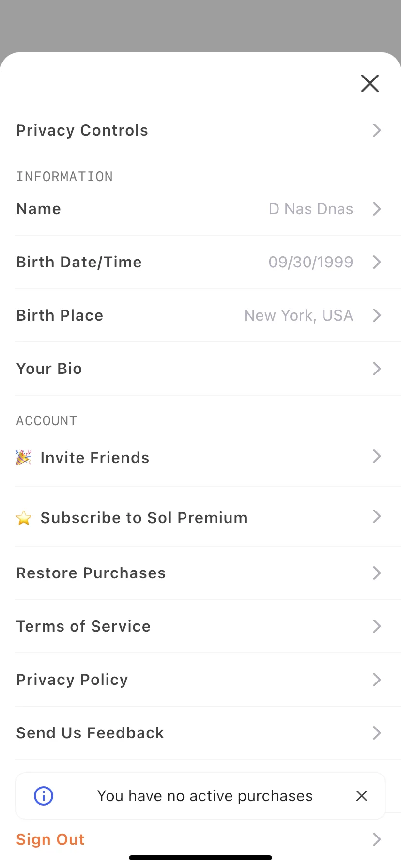
Task: Edit birth place New York, USA
Action: [x=298, y=315]
